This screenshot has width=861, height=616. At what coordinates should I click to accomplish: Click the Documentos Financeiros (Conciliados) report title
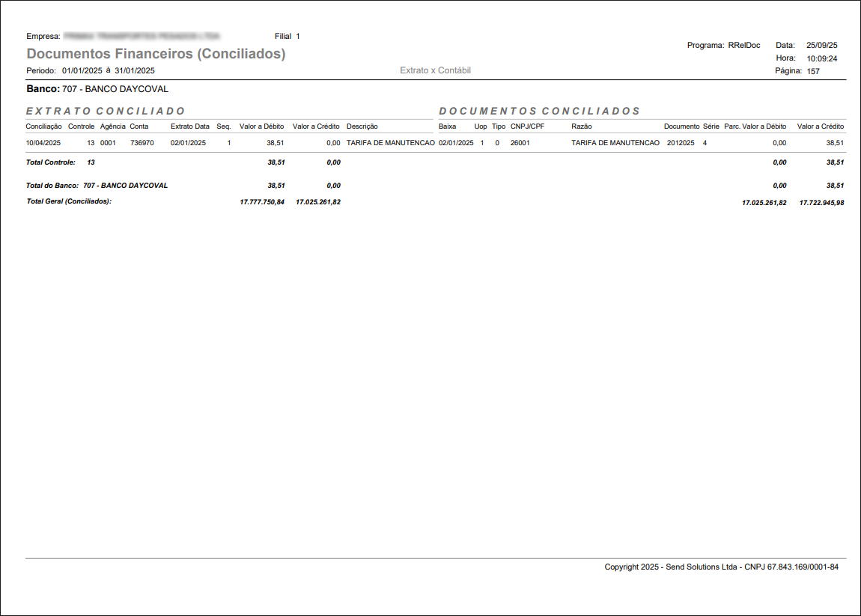156,54
